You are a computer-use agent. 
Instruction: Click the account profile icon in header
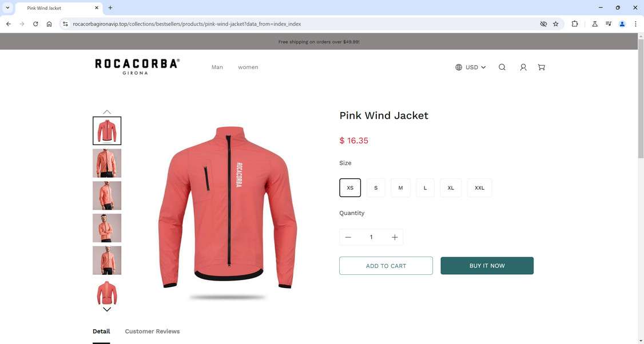click(x=523, y=67)
